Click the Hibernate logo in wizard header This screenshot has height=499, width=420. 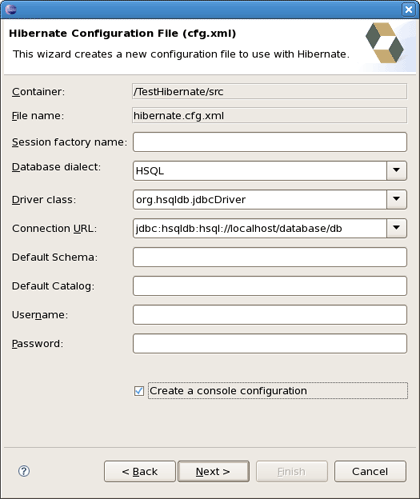click(384, 43)
